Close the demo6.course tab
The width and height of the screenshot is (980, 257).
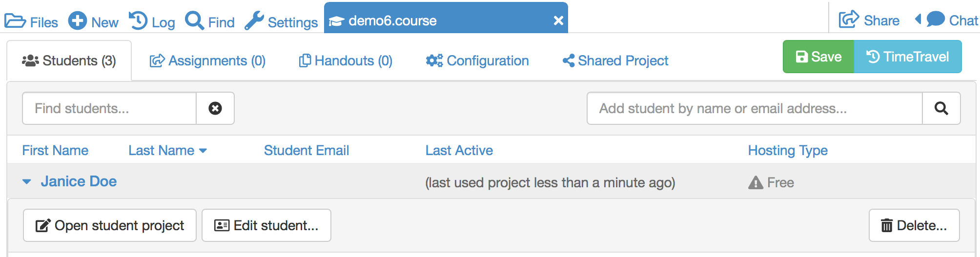pos(558,20)
